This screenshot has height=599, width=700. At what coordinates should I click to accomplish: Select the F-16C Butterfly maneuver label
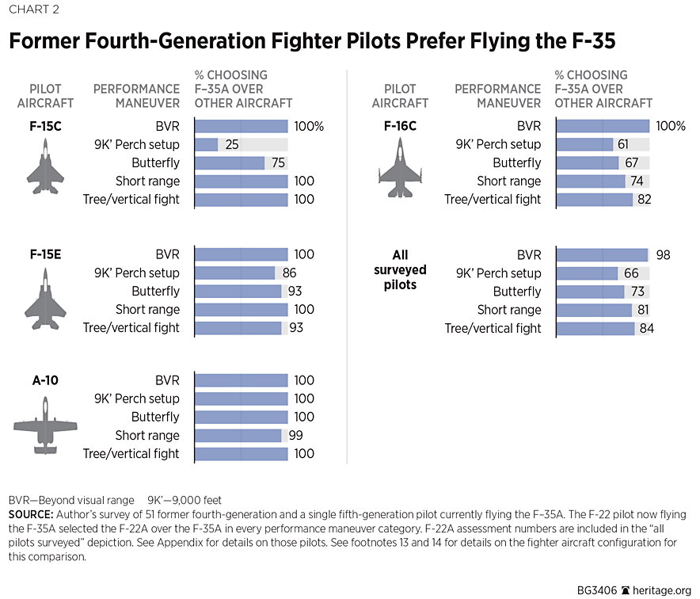(516, 162)
